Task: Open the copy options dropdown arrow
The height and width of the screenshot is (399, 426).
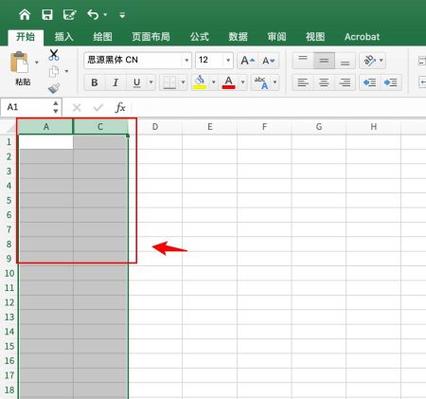Action: click(66, 71)
